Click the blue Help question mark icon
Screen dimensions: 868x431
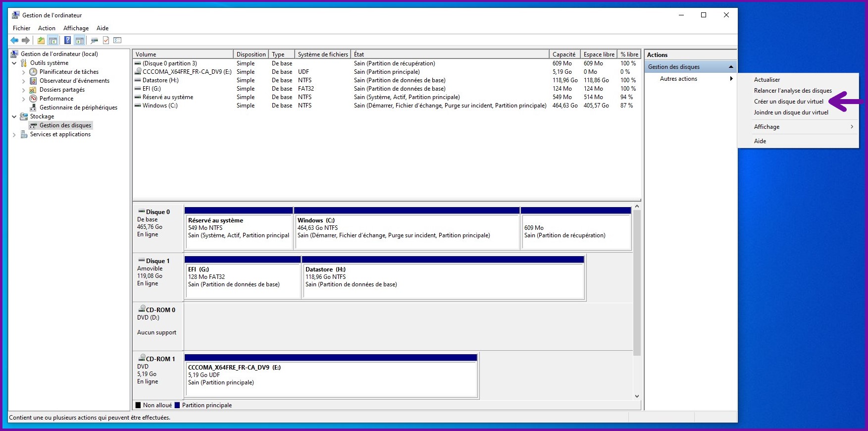tap(67, 41)
